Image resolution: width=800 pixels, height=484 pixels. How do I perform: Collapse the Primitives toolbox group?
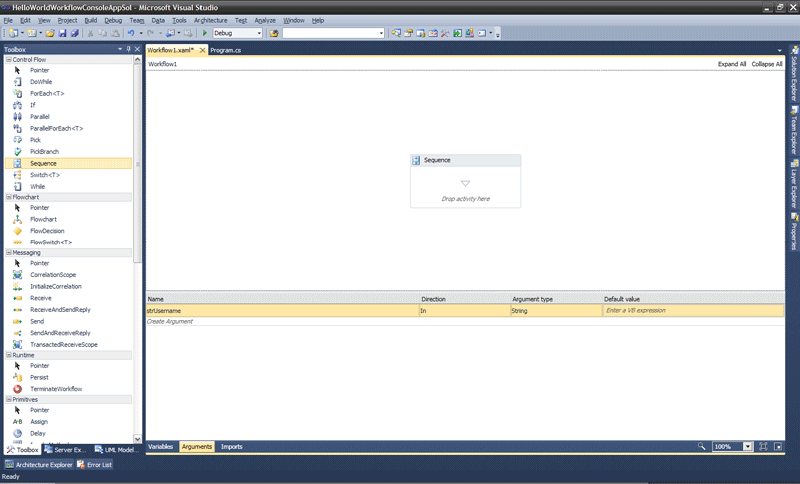coord(9,399)
